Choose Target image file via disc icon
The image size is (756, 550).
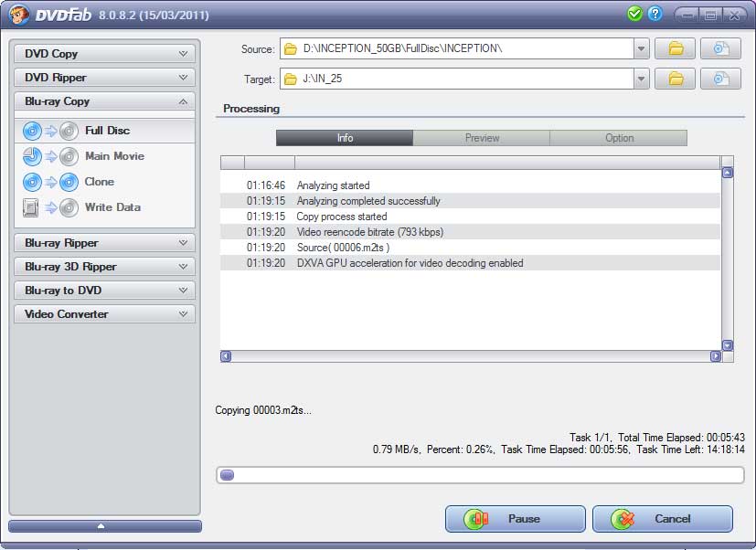[720, 79]
